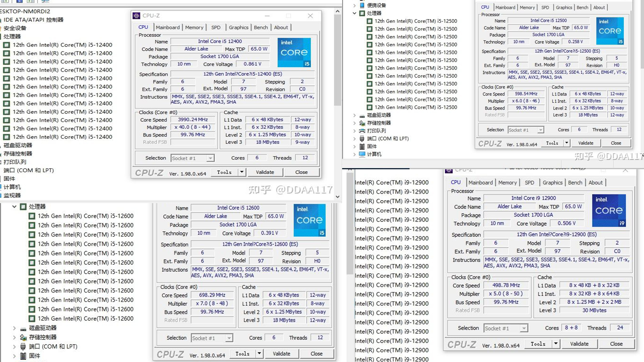644x362 pixels.
Task: Click the vertical scrollbar beside the i9-12900 list
Action: click(x=350, y=224)
